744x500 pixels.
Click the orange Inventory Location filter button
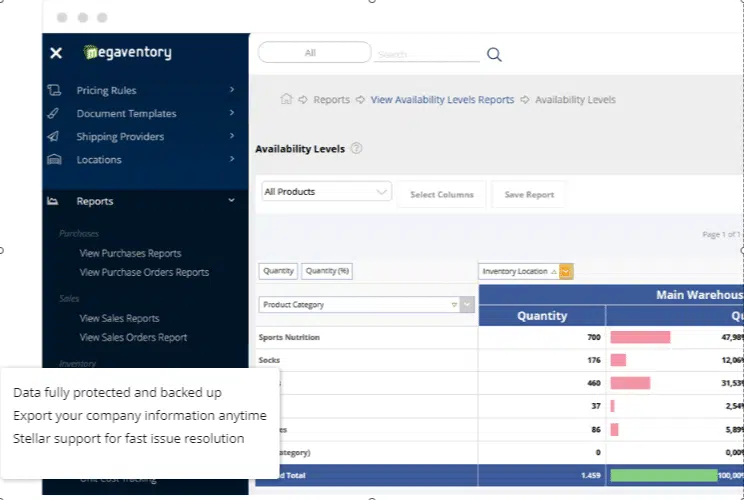tap(566, 271)
